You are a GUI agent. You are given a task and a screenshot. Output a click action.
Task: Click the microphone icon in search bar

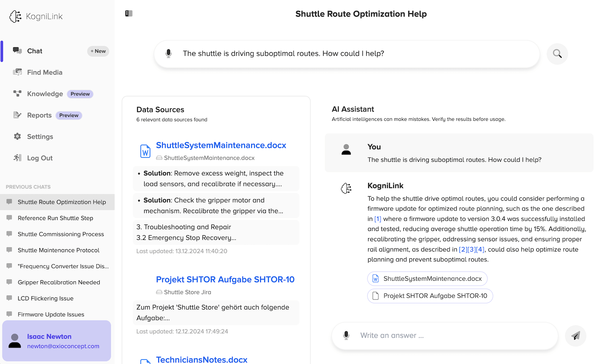[169, 53]
